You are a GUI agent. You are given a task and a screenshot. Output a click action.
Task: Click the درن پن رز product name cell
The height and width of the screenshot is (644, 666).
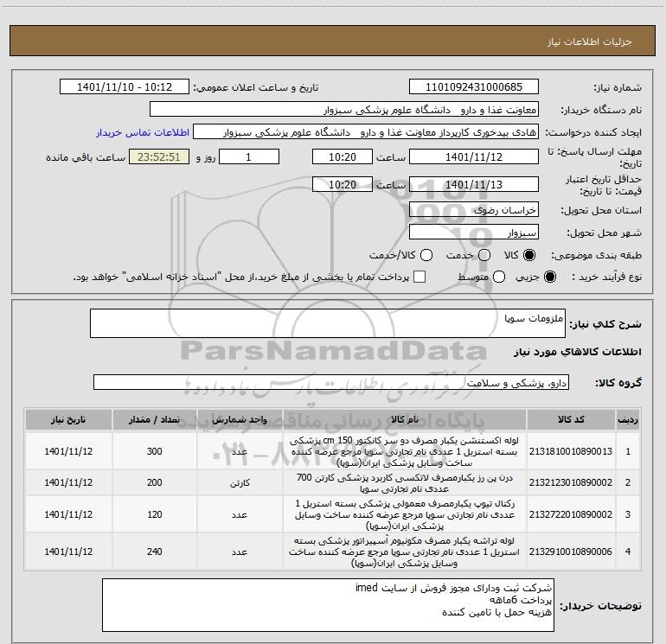(405, 483)
